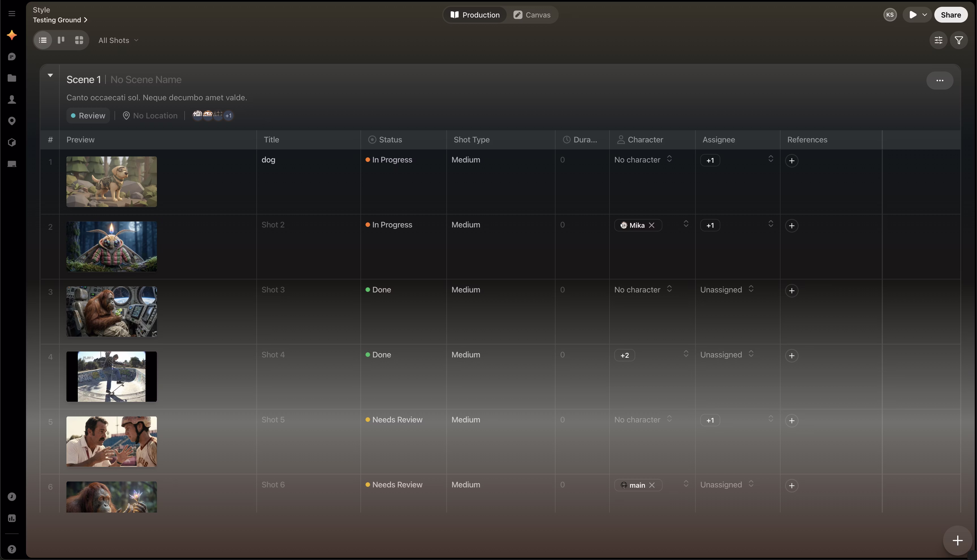Open the characters person sidebar icon

pyautogui.click(x=12, y=100)
